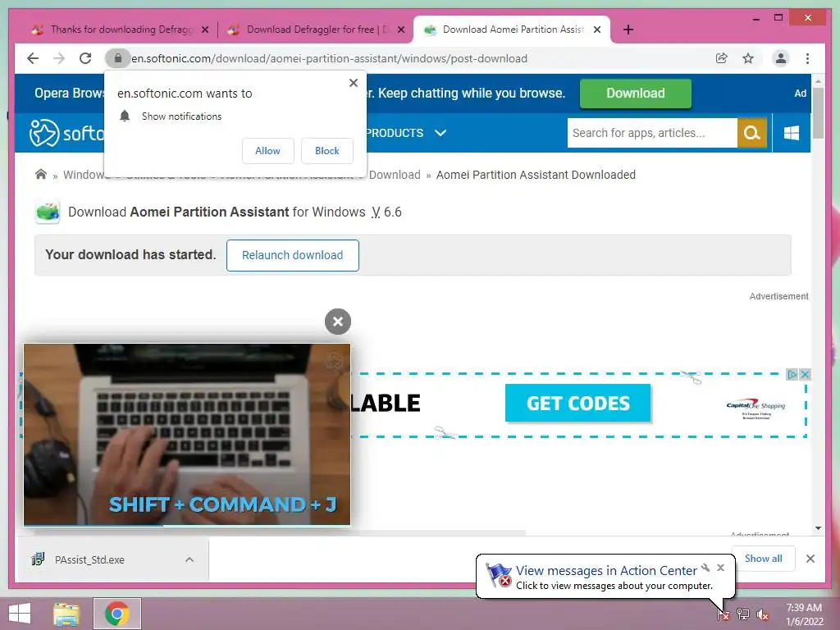
Task: Click the muted volume tray icon
Action: (x=763, y=614)
